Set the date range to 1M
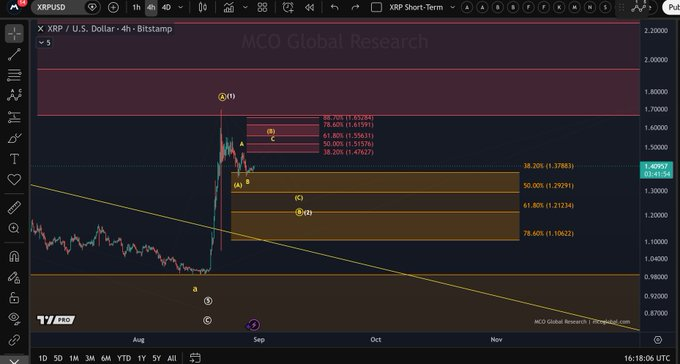 point(74,358)
